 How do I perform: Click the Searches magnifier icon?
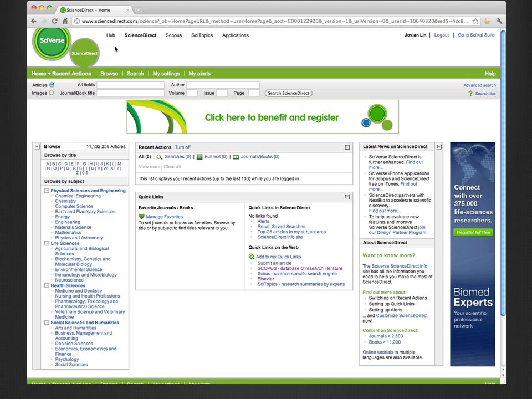(x=160, y=157)
